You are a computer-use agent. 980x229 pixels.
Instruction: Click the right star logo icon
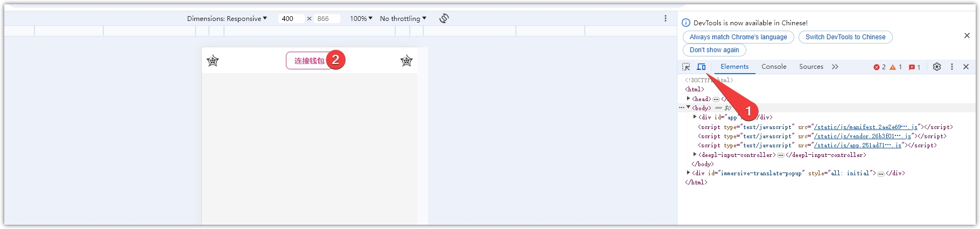407,61
